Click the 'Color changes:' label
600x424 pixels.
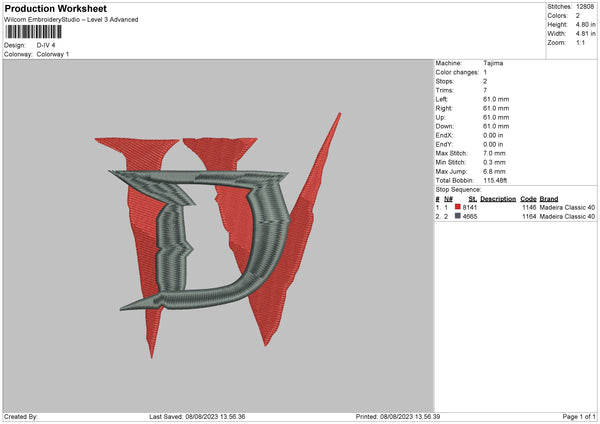coord(457,72)
